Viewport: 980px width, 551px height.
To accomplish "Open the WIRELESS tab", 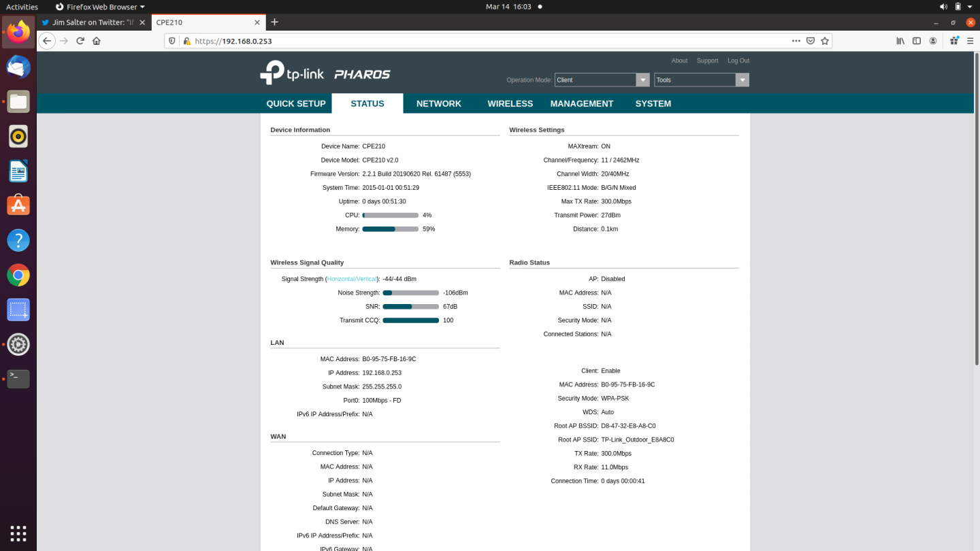I will click(510, 103).
